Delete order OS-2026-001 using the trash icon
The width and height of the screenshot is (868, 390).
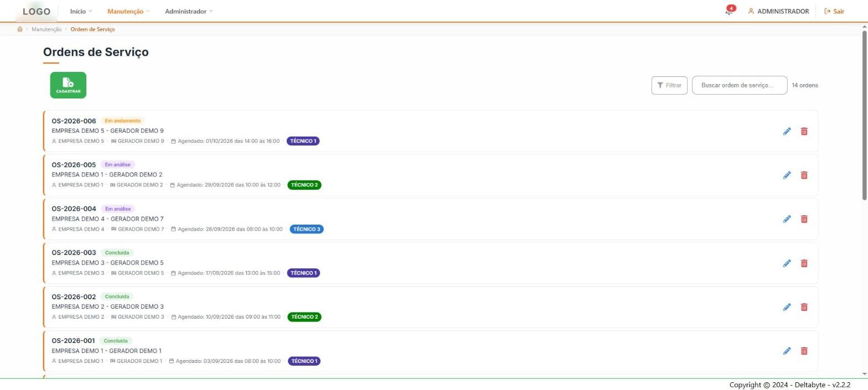(x=804, y=351)
